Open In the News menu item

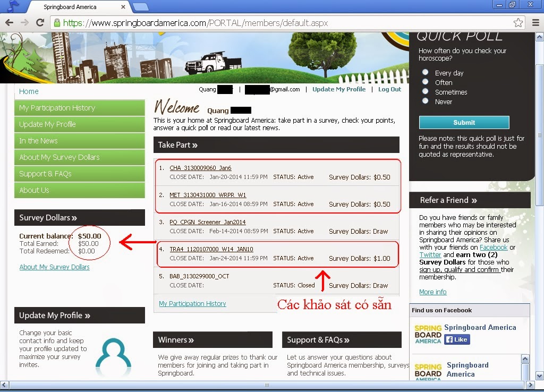[x=80, y=141]
